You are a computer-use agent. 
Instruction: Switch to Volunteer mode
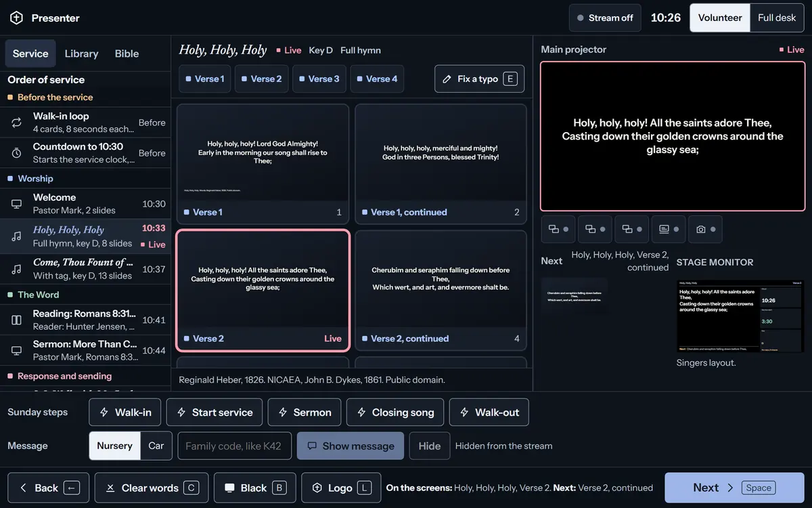720,18
